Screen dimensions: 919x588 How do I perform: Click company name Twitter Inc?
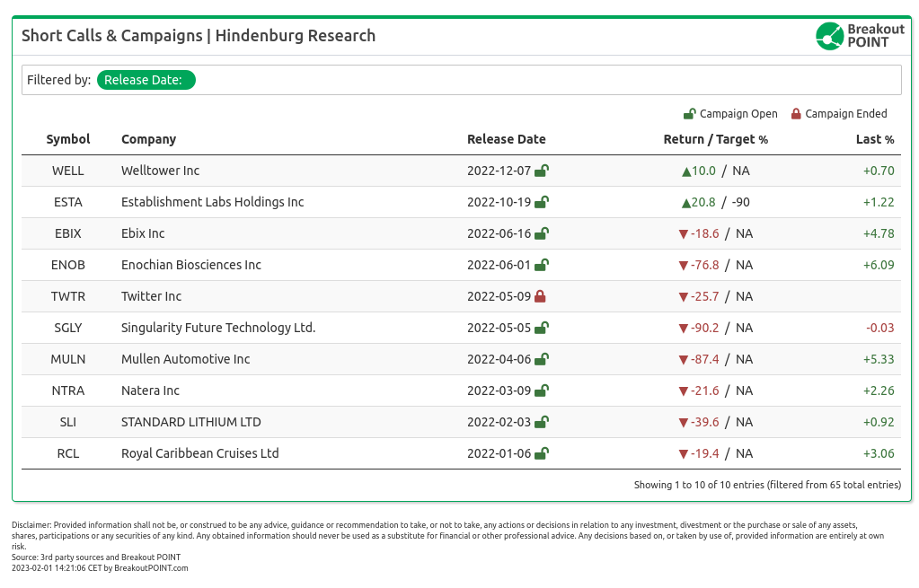(151, 296)
